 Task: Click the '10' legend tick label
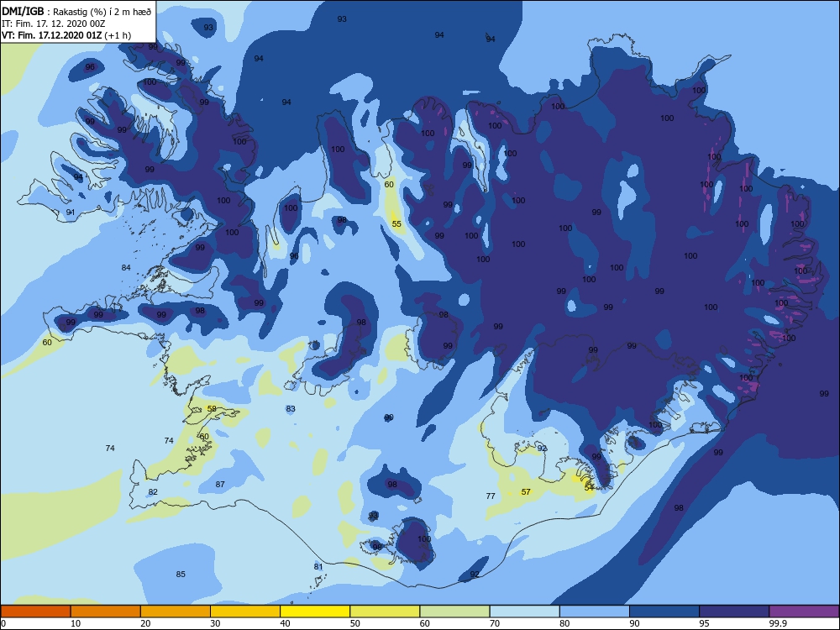[76, 623]
